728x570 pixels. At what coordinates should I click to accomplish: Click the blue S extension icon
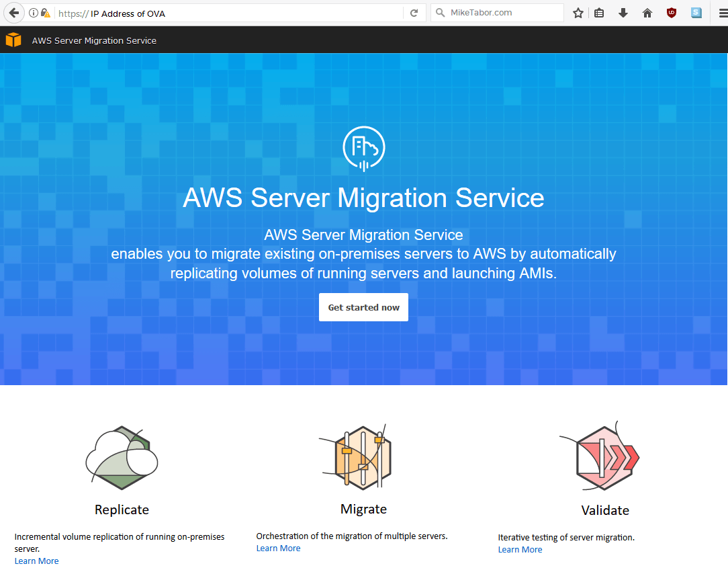click(696, 13)
